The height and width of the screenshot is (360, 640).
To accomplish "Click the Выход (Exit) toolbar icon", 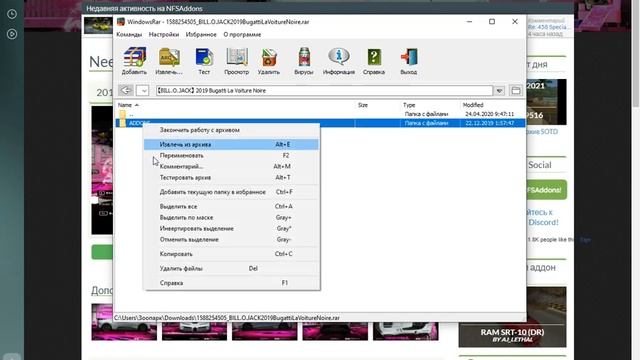I will pos(409,60).
